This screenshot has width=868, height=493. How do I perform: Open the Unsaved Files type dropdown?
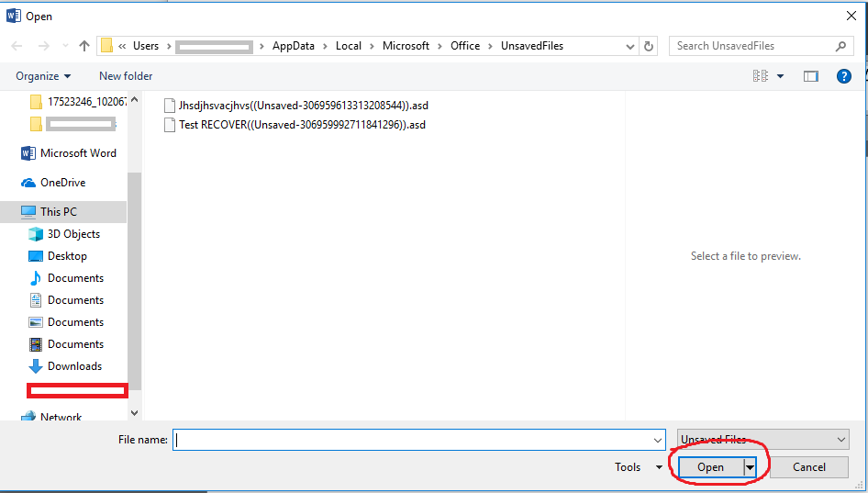pos(763,440)
